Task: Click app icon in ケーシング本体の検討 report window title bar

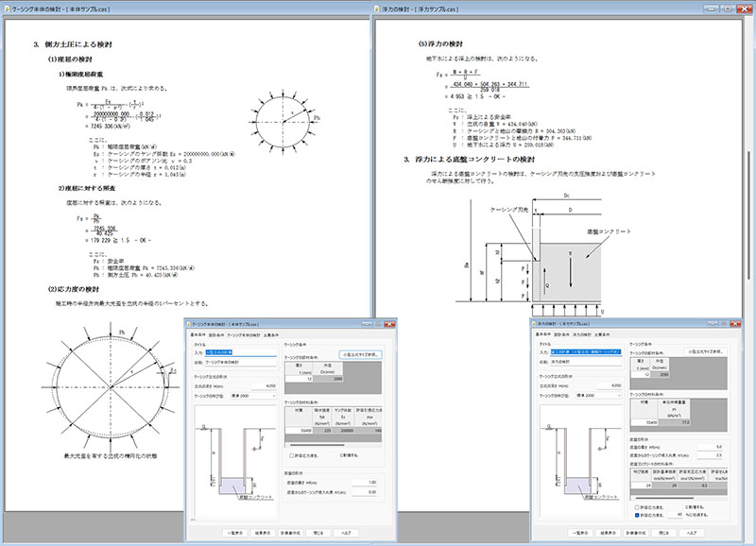Action: (x=9, y=8)
